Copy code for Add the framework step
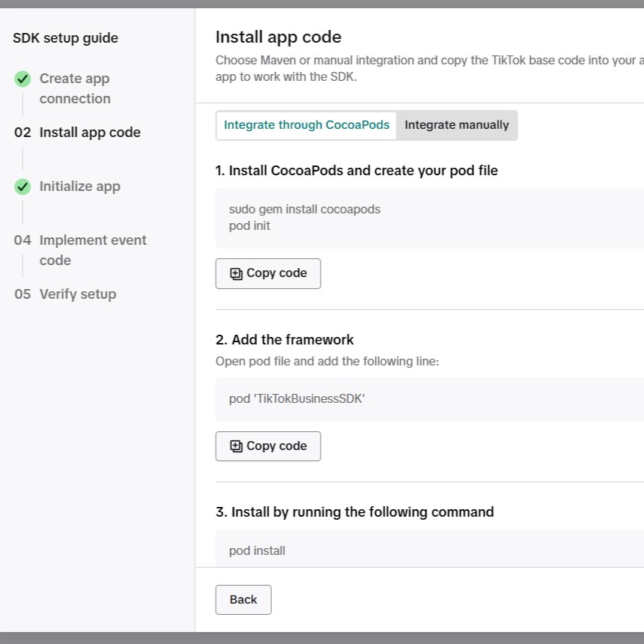This screenshot has height=644, width=644. pos(268,446)
